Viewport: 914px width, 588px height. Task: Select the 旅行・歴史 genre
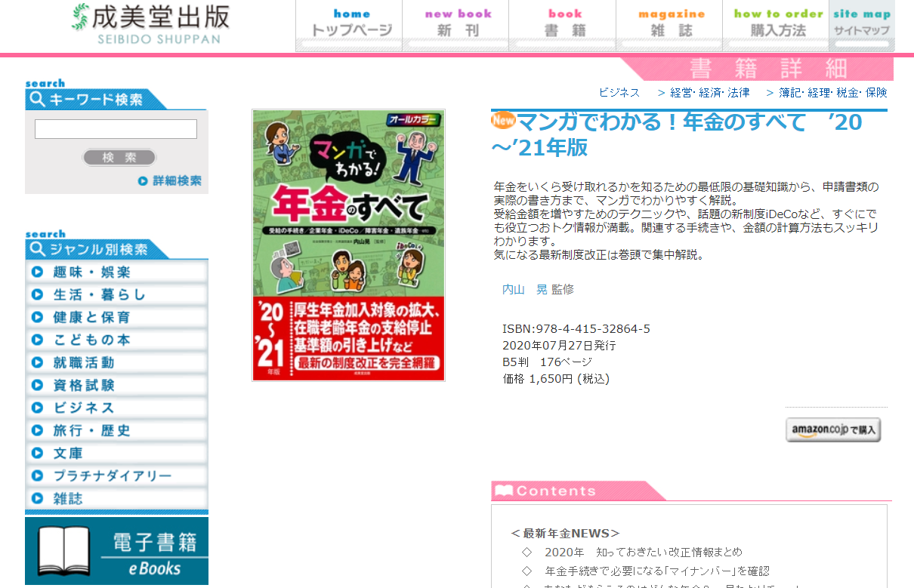pos(116,430)
